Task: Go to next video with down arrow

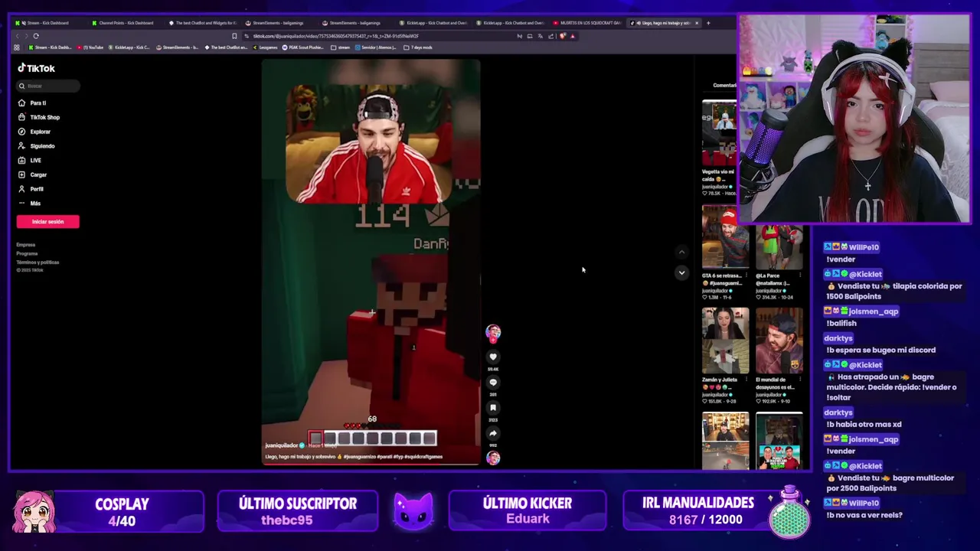Action: 681,272
